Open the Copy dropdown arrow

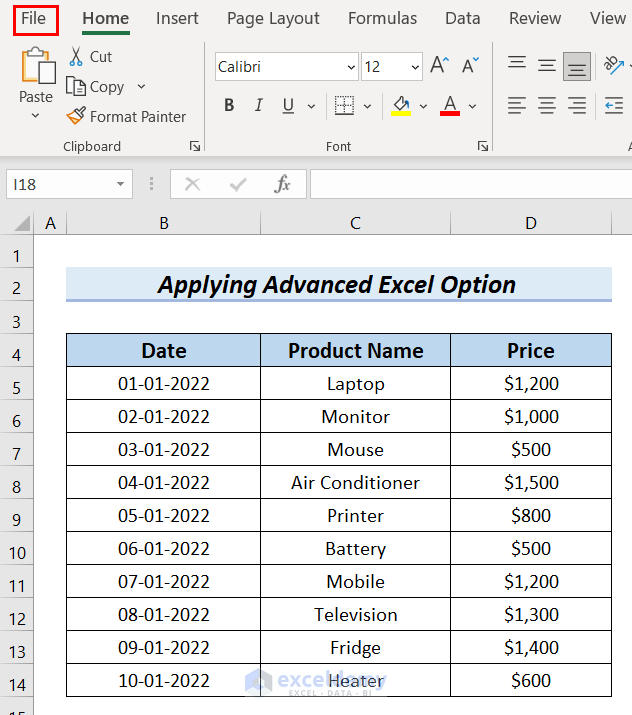141,87
